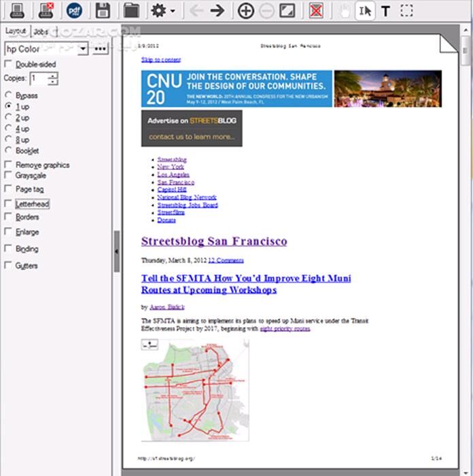The width and height of the screenshot is (473, 476).
Task: Select the text T tool
Action: coord(385,10)
